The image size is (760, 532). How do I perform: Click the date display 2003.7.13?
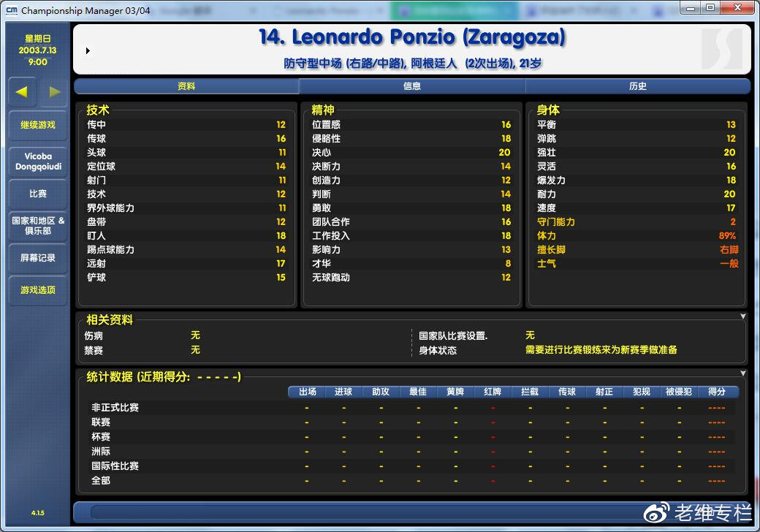pyautogui.click(x=38, y=50)
